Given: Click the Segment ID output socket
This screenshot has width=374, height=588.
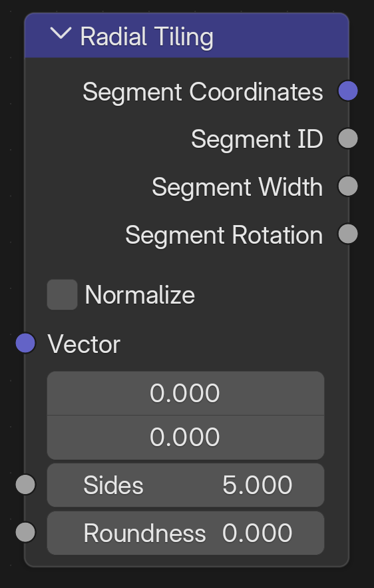Looking at the screenshot, I should [x=348, y=139].
